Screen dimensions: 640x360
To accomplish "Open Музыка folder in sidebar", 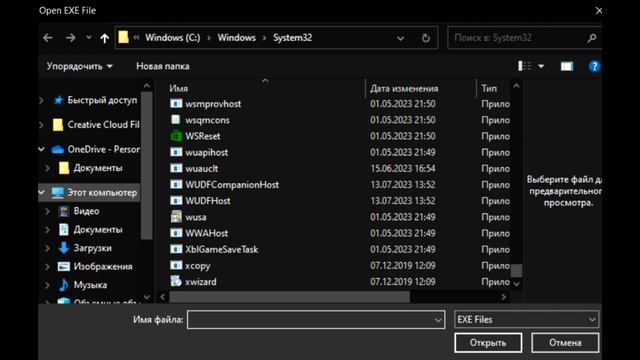I will point(90,285).
